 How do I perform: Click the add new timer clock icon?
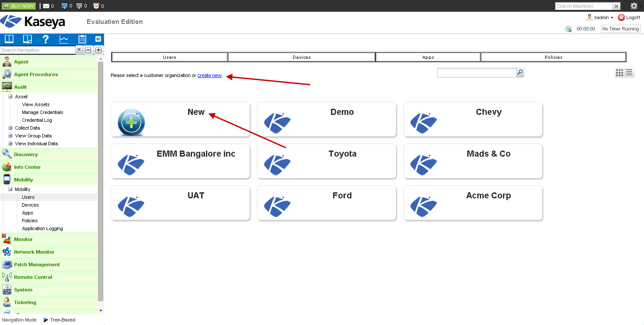tap(568, 29)
